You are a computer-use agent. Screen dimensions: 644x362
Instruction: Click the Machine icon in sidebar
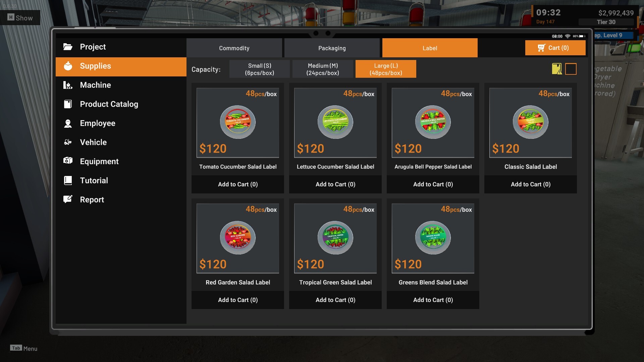pyautogui.click(x=68, y=85)
